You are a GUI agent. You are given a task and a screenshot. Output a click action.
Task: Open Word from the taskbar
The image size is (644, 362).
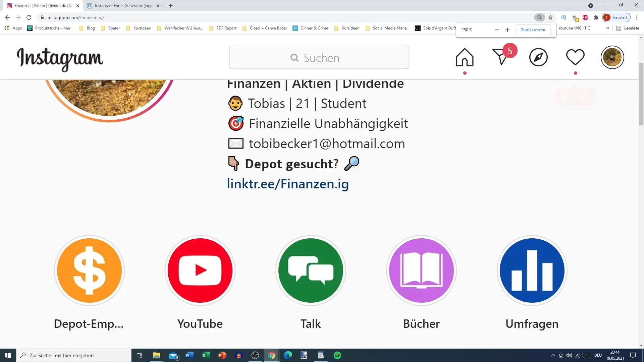pyautogui.click(x=189, y=355)
